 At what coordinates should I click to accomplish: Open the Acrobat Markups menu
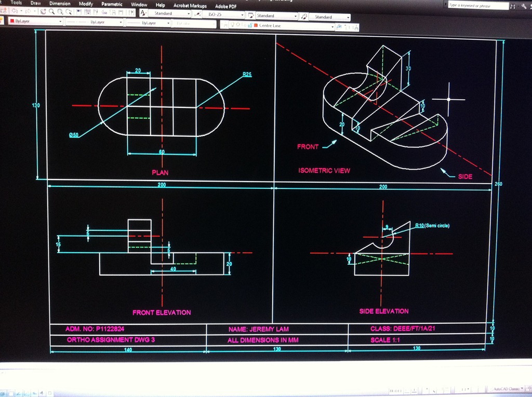[190, 5]
